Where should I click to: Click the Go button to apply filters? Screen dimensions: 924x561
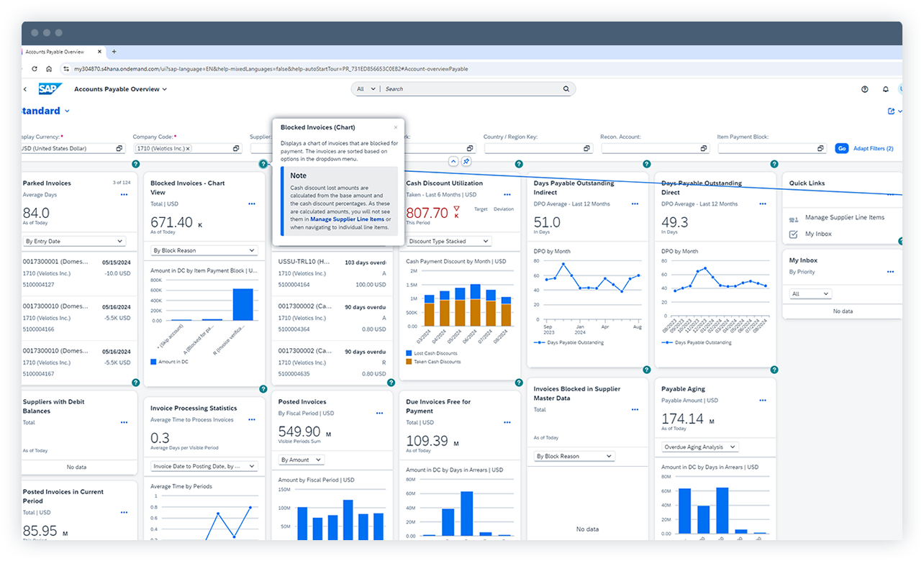[x=841, y=148]
